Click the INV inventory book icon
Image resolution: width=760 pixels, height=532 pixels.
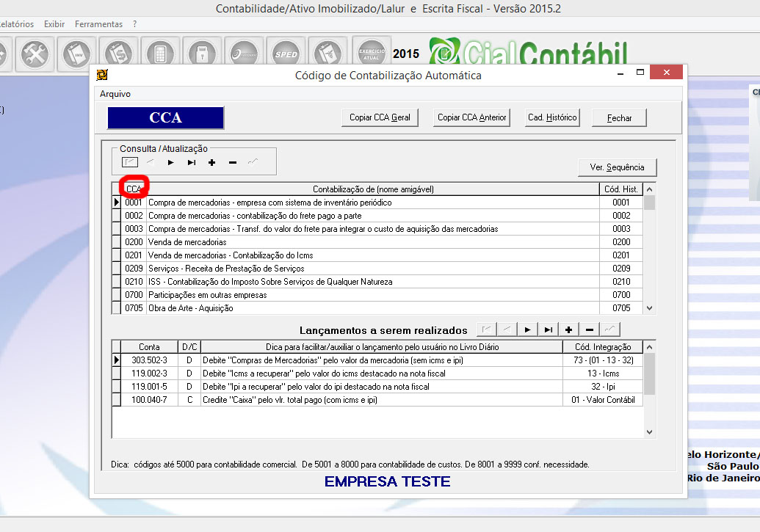point(76,54)
